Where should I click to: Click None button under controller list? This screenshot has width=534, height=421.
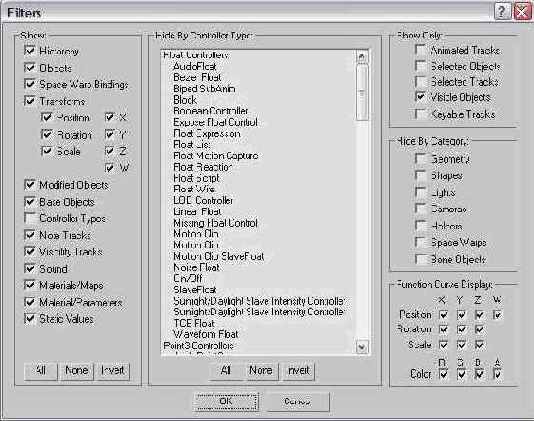[261, 370]
